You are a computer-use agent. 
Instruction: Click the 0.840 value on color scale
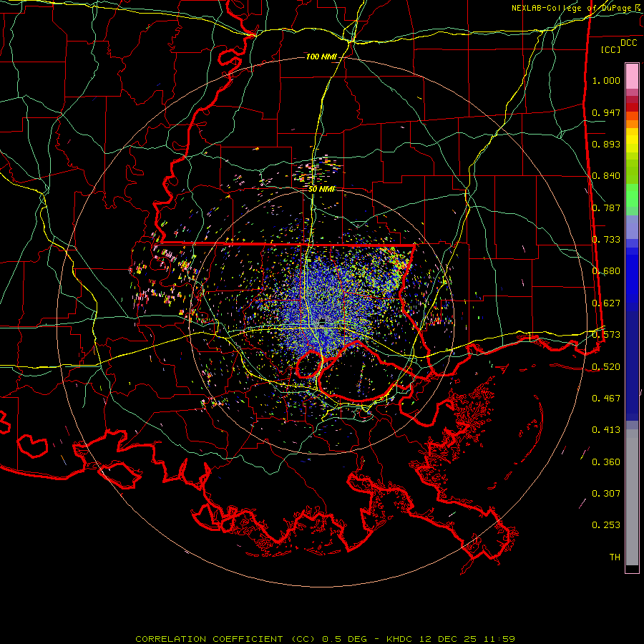tap(606, 176)
